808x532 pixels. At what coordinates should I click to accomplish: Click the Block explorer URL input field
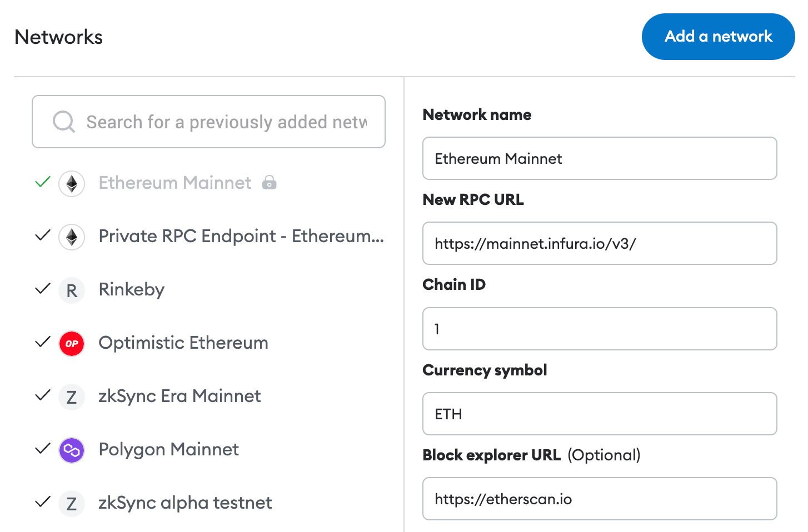click(600, 499)
